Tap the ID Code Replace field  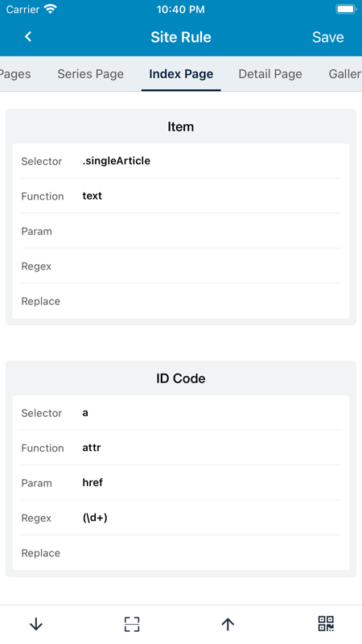coord(181,552)
